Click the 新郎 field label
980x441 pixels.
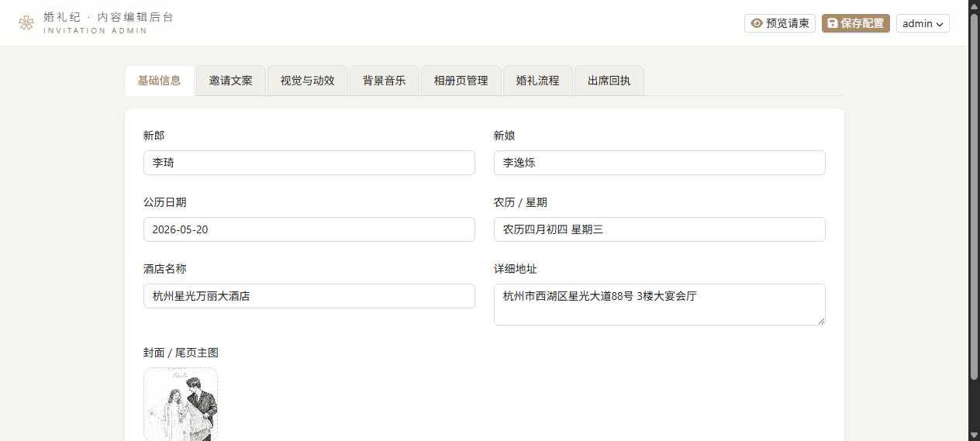coord(154,136)
